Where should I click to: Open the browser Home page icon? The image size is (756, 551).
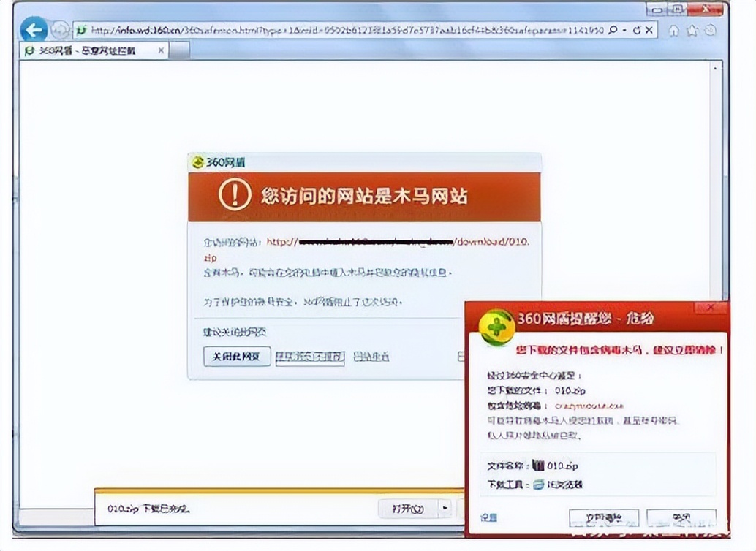675,31
